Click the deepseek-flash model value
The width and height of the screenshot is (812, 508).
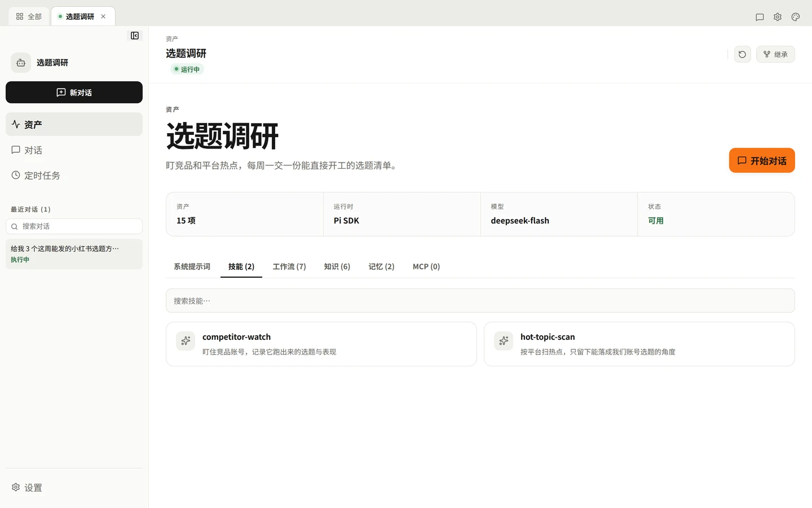point(520,221)
